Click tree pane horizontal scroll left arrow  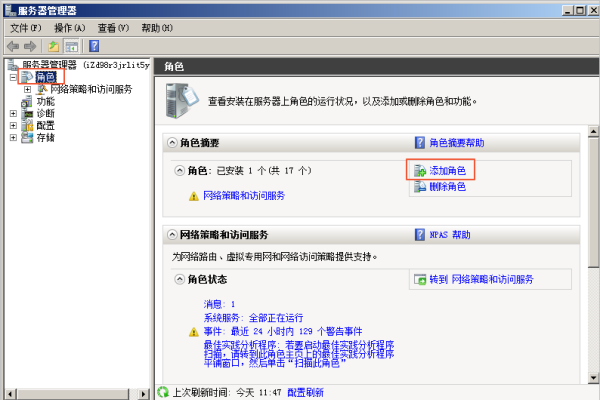[10, 394]
